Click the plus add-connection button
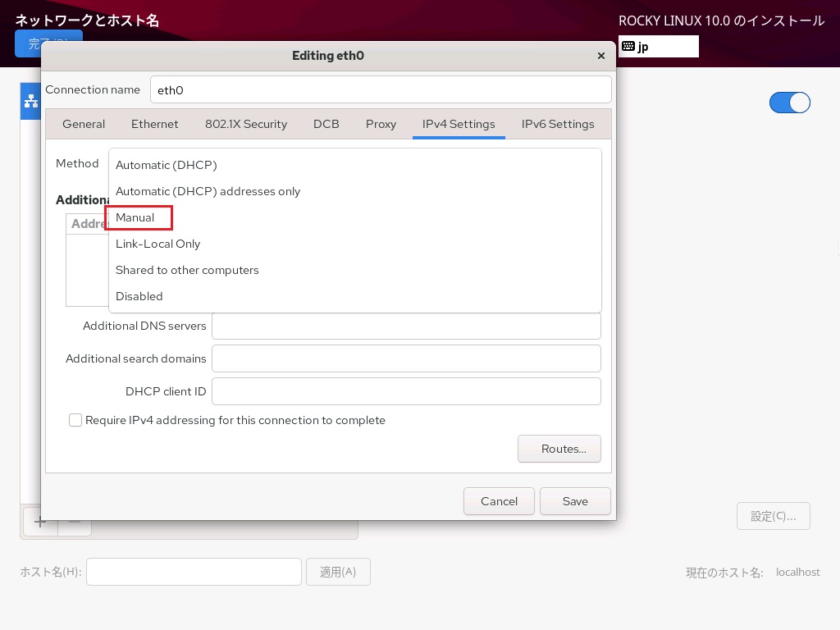The image size is (840, 630). coord(39,522)
